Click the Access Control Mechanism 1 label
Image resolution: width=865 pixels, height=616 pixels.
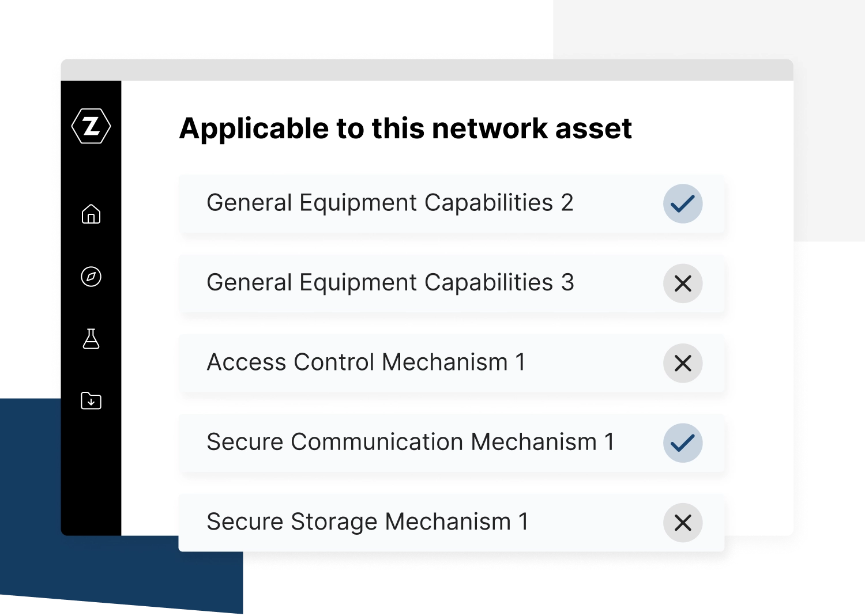pyautogui.click(x=366, y=363)
